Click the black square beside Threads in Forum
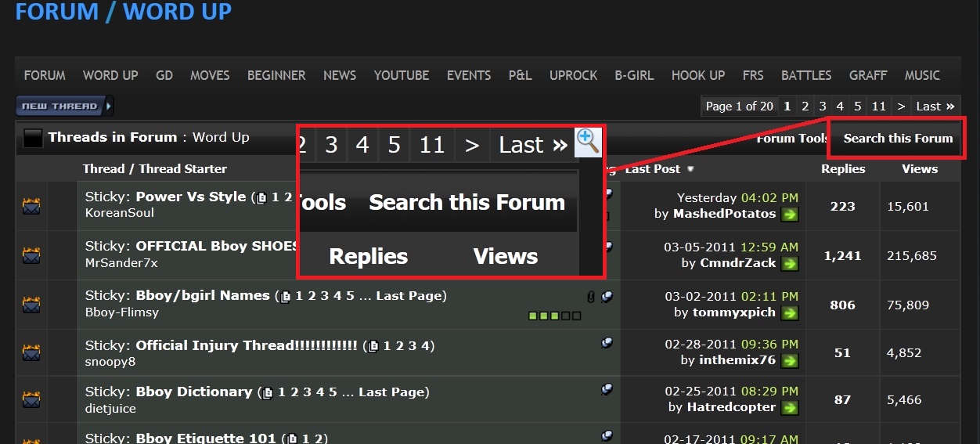 pyautogui.click(x=32, y=139)
